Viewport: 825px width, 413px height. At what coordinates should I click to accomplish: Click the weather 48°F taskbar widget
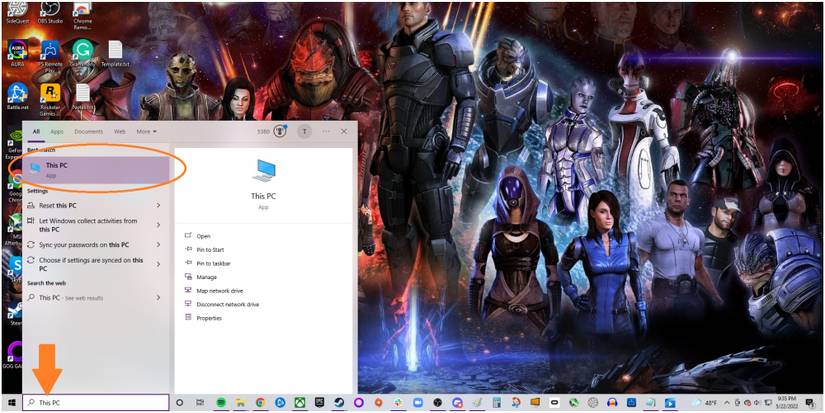coord(704,402)
